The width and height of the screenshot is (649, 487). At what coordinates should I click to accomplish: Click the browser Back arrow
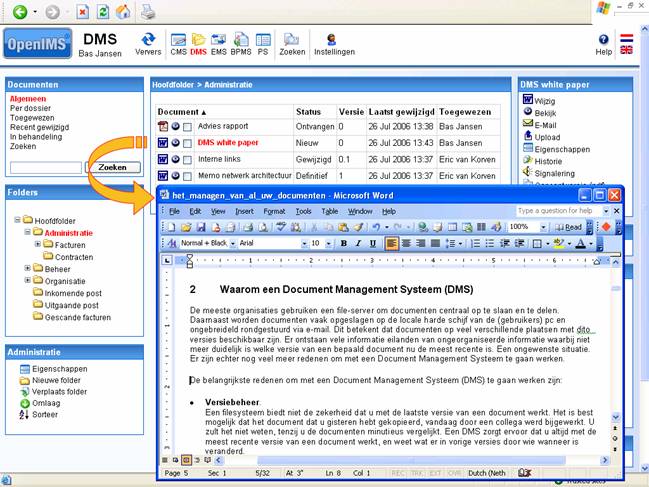(20, 12)
